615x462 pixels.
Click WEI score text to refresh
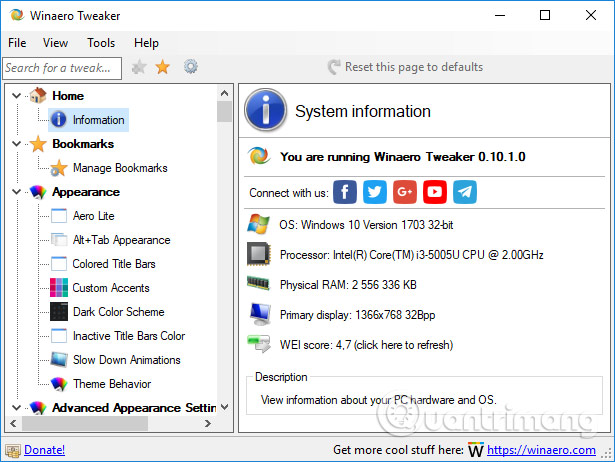tap(366, 345)
